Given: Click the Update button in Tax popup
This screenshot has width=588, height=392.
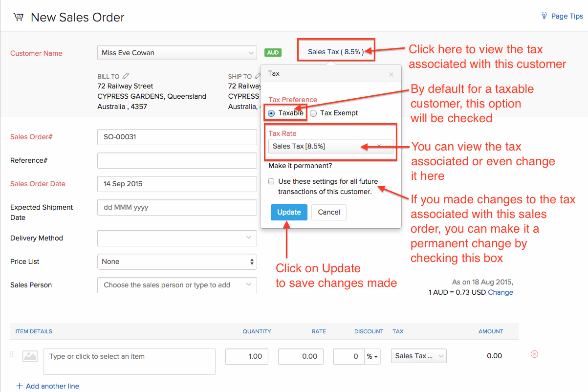Looking at the screenshot, I should coord(289,212).
